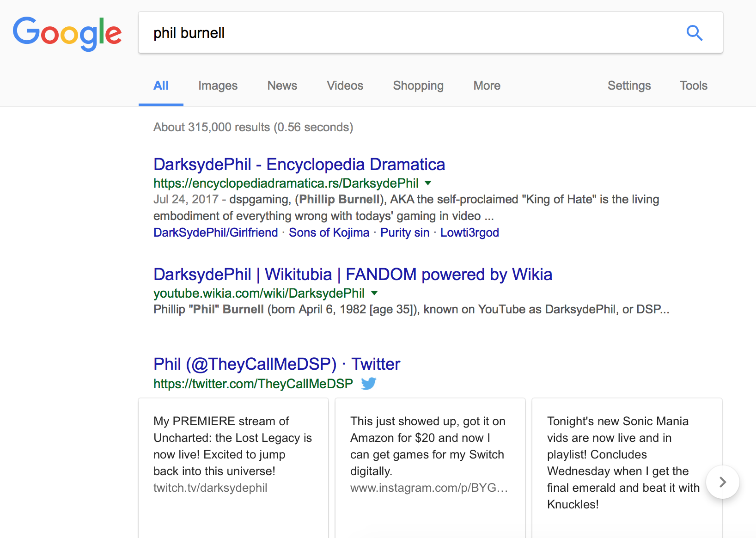The width and height of the screenshot is (756, 538).
Task: Click the blue magnifying glass search icon
Action: click(694, 33)
